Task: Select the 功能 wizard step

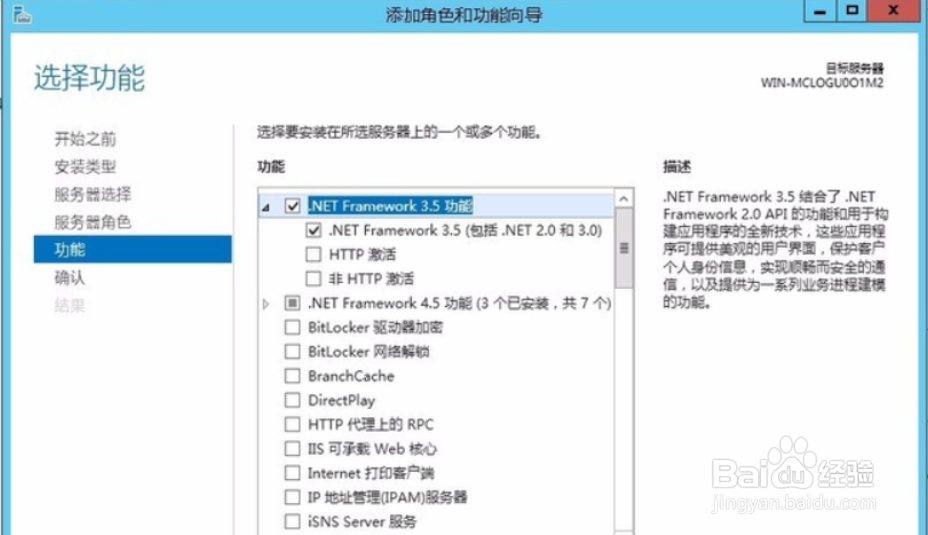Action: [x=133, y=249]
